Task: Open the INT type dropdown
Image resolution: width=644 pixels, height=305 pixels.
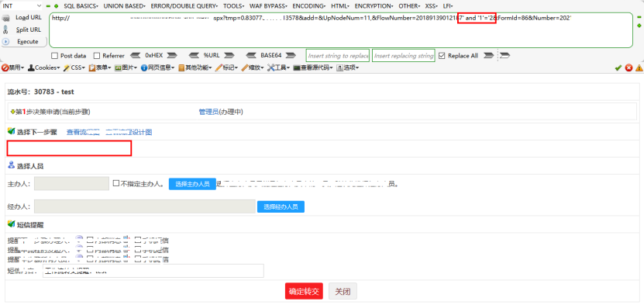Action: pos(22,5)
